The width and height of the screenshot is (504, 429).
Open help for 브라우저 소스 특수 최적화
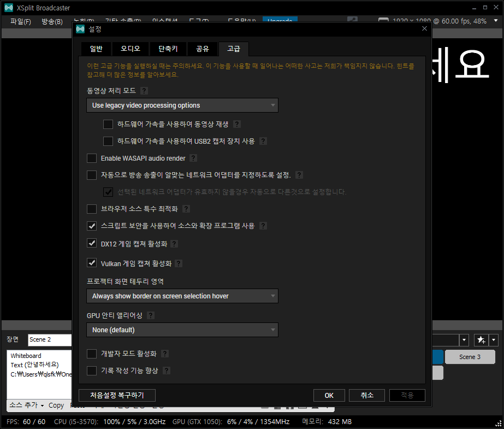click(x=186, y=209)
